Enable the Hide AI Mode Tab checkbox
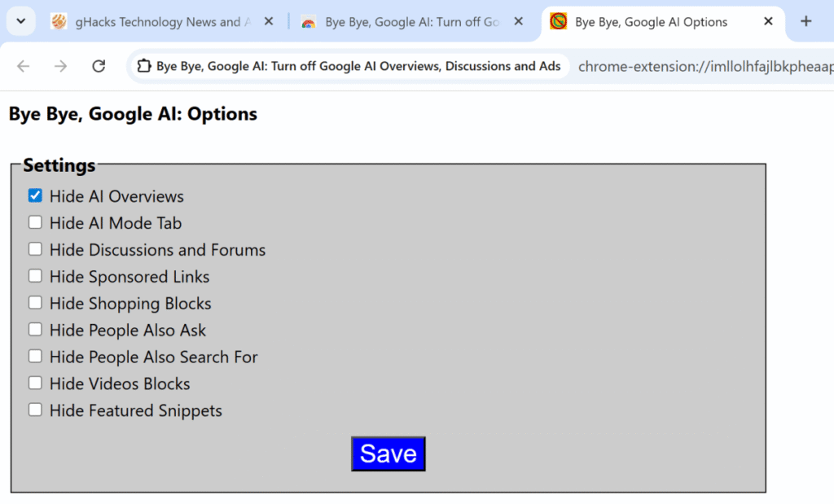 point(35,222)
